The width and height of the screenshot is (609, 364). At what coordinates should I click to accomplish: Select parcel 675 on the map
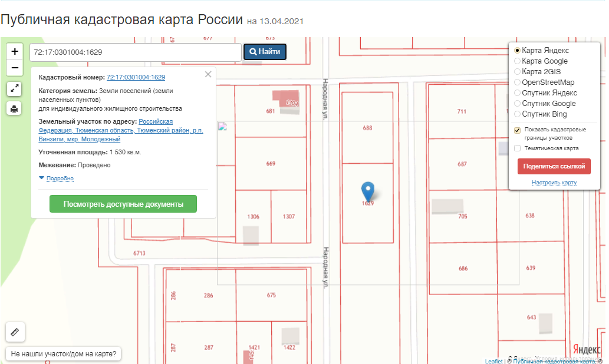coord(271,295)
